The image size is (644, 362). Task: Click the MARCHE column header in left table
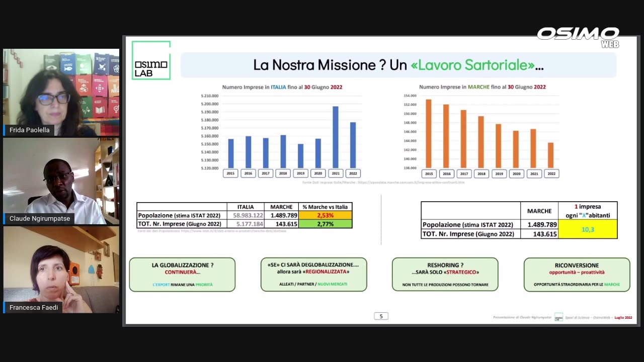(x=281, y=207)
